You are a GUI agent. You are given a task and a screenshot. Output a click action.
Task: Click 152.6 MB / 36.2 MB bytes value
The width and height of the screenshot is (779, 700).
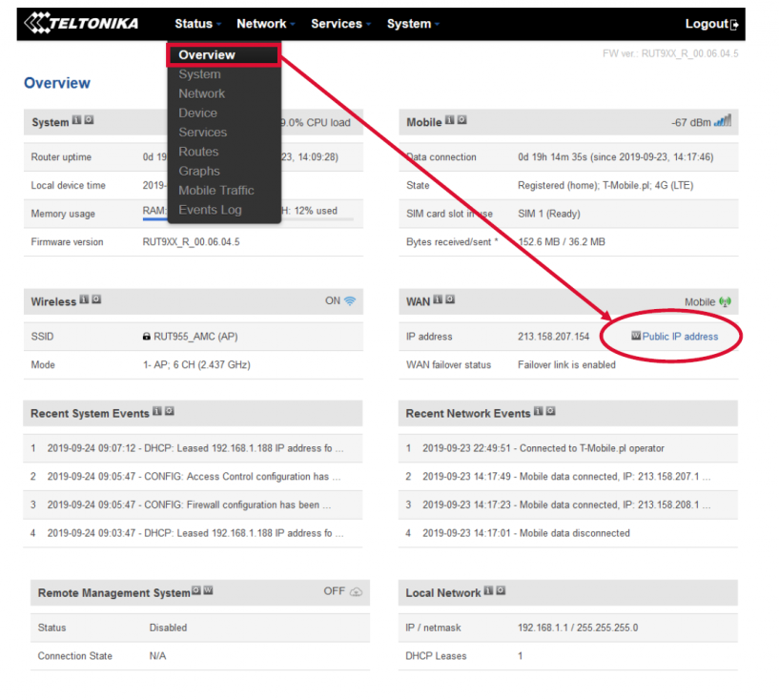(562, 242)
